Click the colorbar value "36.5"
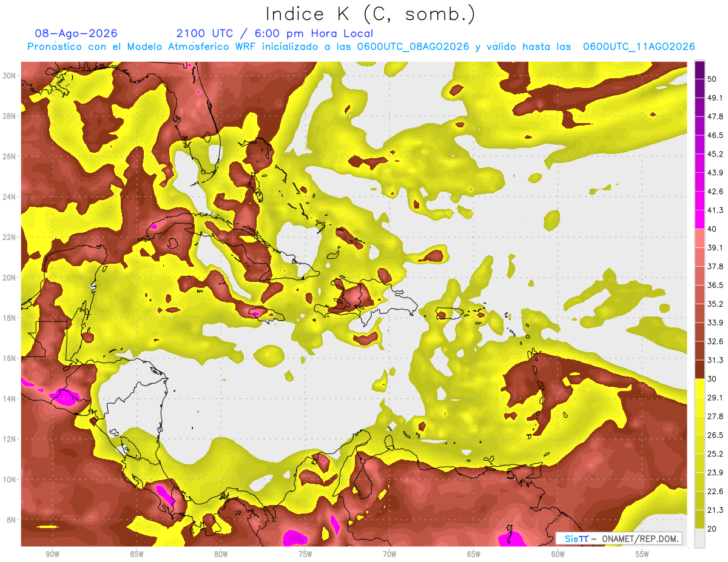The image size is (728, 562). (x=716, y=285)
